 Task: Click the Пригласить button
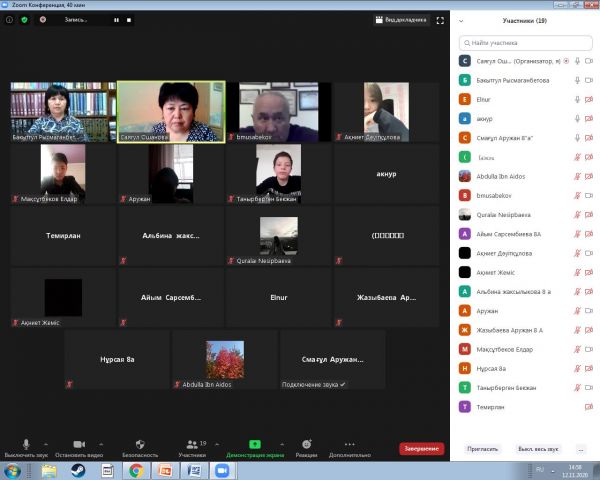481,449
